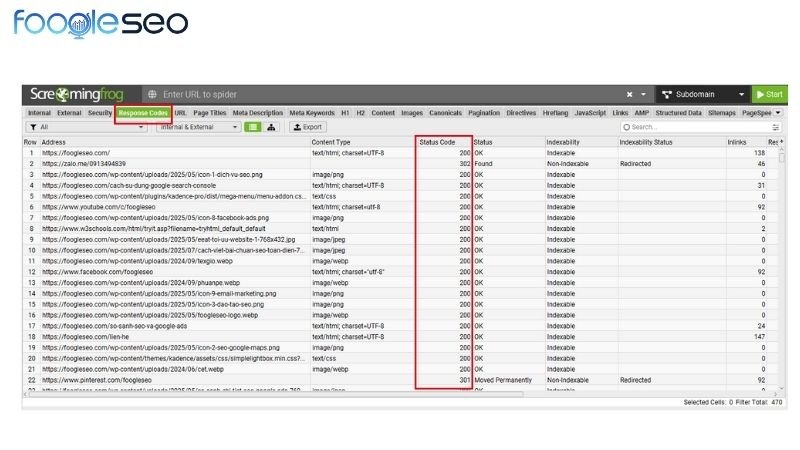Open the Subdomain crawl mode dropdown
The height and width of the screenshot is (450, 800).
pos(703,94)
